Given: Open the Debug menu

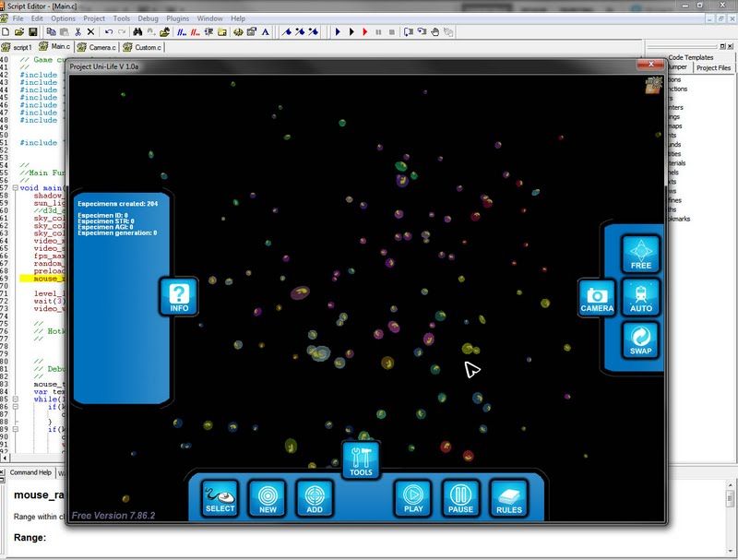Looking at the screenshot, I should 148,18.
